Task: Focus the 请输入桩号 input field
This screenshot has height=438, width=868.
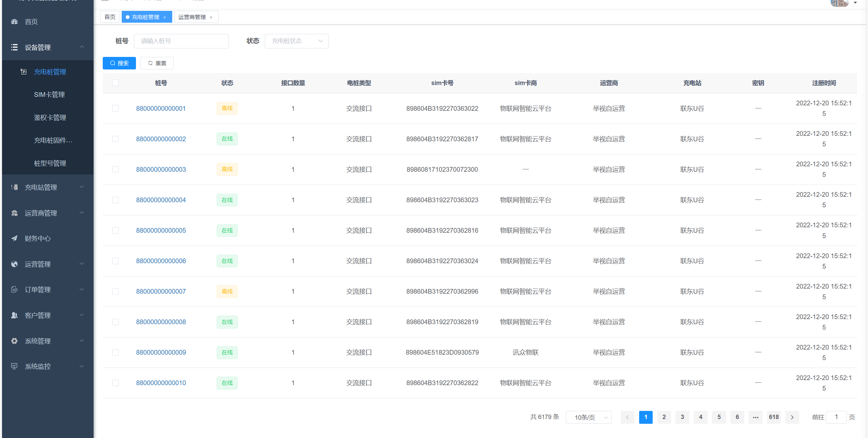Action: tap(181, 41)
